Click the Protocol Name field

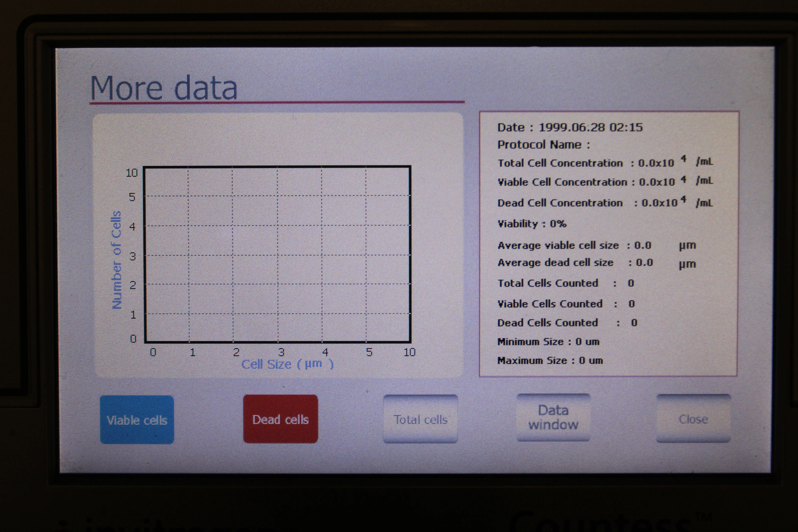(544, 145)
